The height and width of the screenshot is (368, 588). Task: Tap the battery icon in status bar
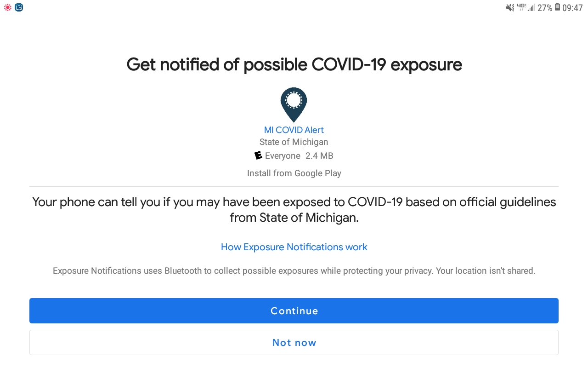coord(557,7)
